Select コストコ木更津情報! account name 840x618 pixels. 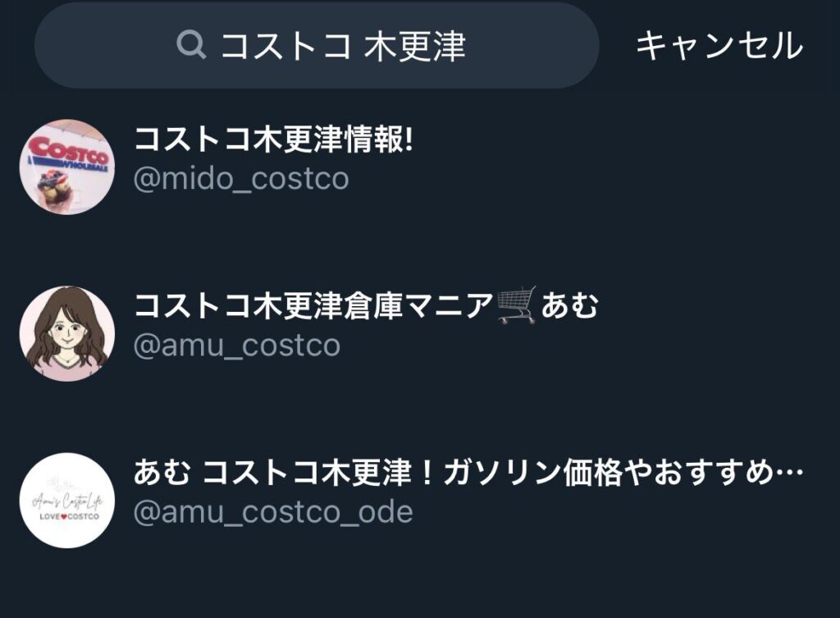click(274, 140)
